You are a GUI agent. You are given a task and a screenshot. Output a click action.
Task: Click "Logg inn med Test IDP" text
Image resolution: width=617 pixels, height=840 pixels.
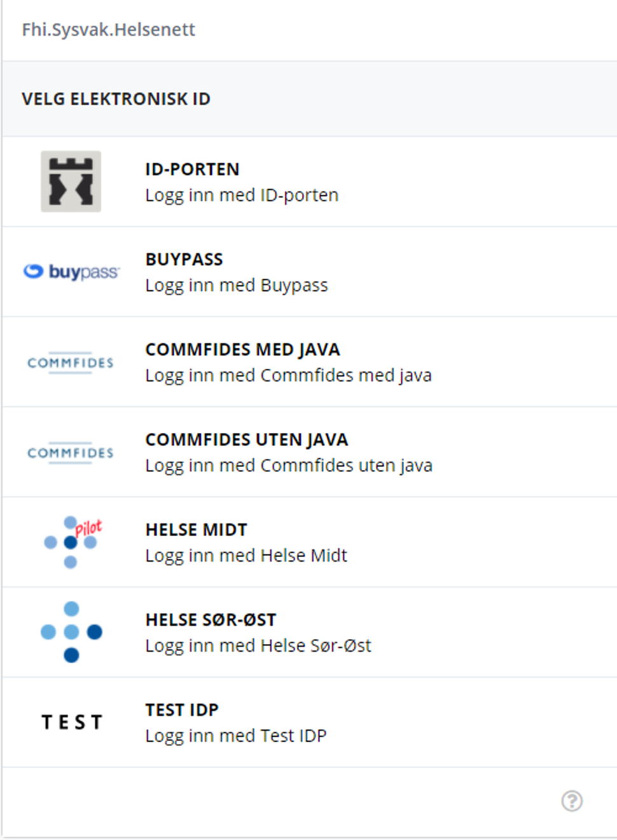[236, 736]
